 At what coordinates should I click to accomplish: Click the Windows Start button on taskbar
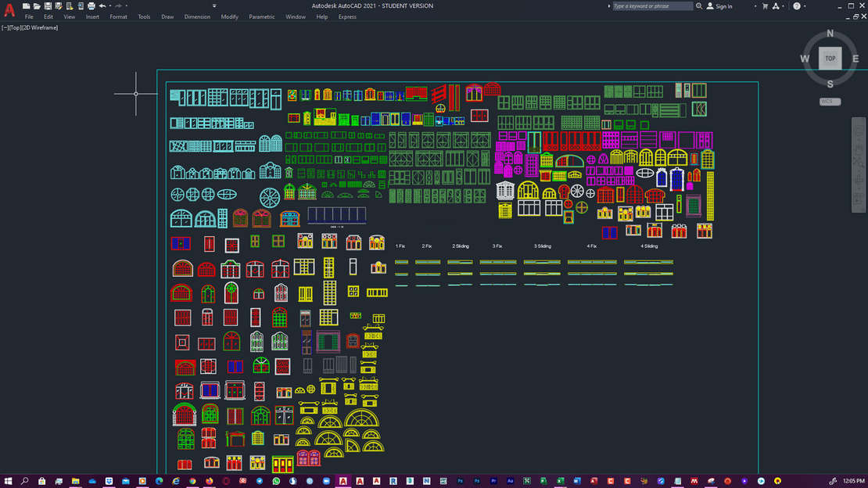click(8, 480)
